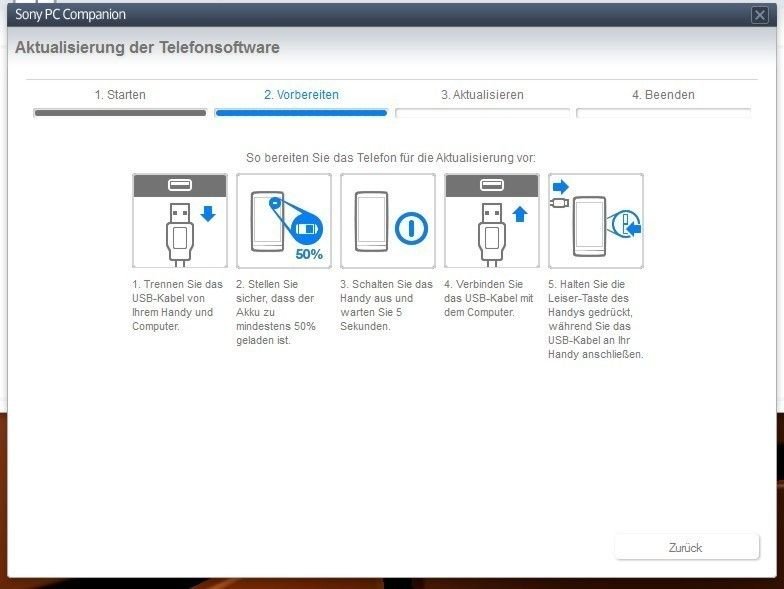Image resolution: width=784 pixels, height=589 pixels.
Task: Select the '4. Beenden' step label
Action: [663, 95]
